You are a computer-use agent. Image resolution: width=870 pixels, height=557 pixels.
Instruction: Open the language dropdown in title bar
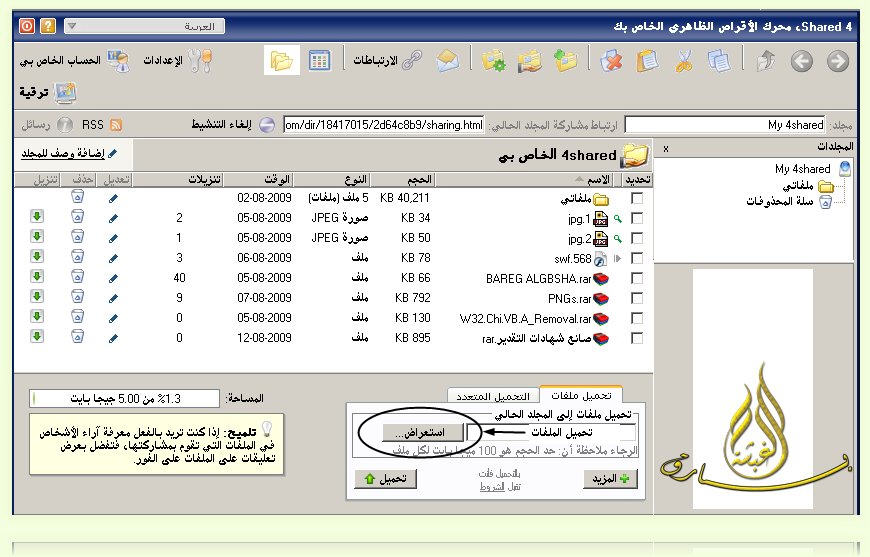coord(144,26)
